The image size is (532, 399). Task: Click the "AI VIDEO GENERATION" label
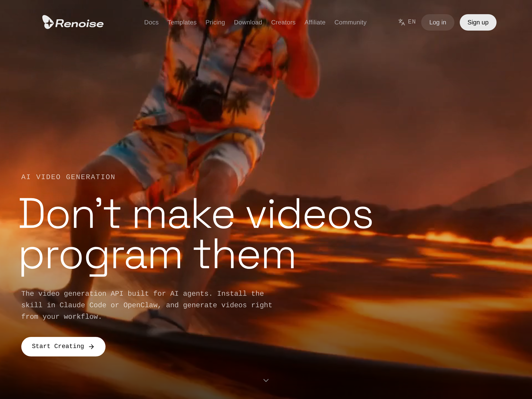click(x=68, y=177)
